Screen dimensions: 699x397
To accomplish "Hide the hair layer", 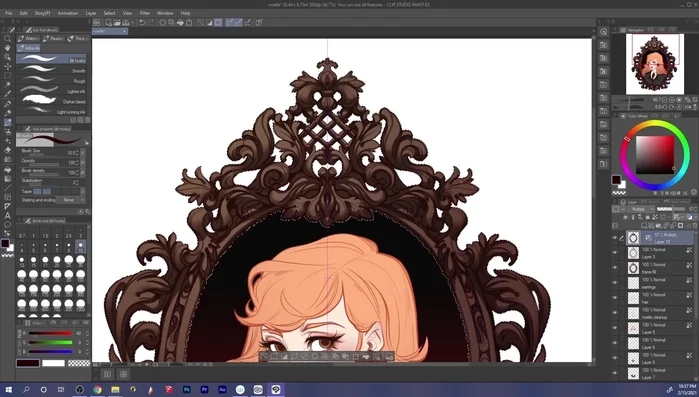I will point(615,298).
